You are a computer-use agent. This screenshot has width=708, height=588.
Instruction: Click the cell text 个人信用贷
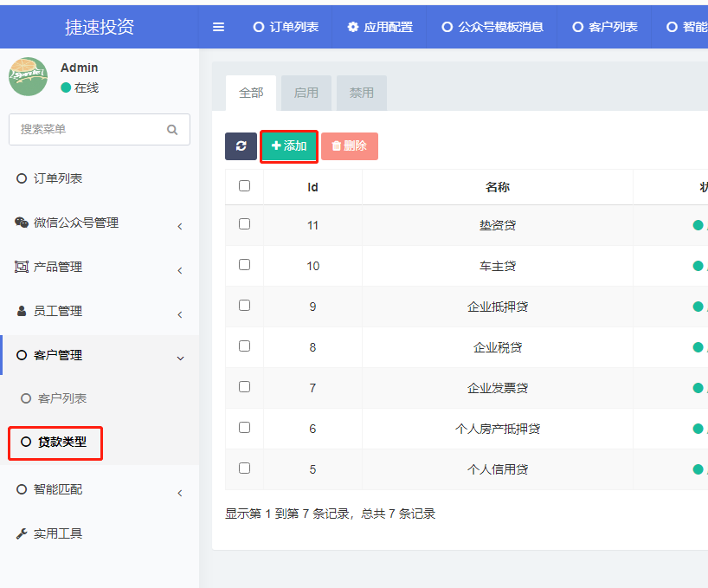click(x=498, y=469)
